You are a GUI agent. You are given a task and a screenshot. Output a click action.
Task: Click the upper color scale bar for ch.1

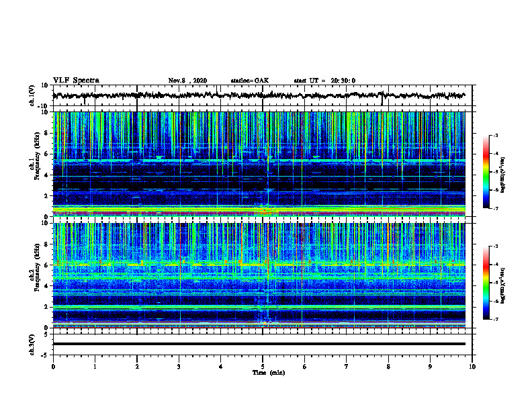point(486,172)
